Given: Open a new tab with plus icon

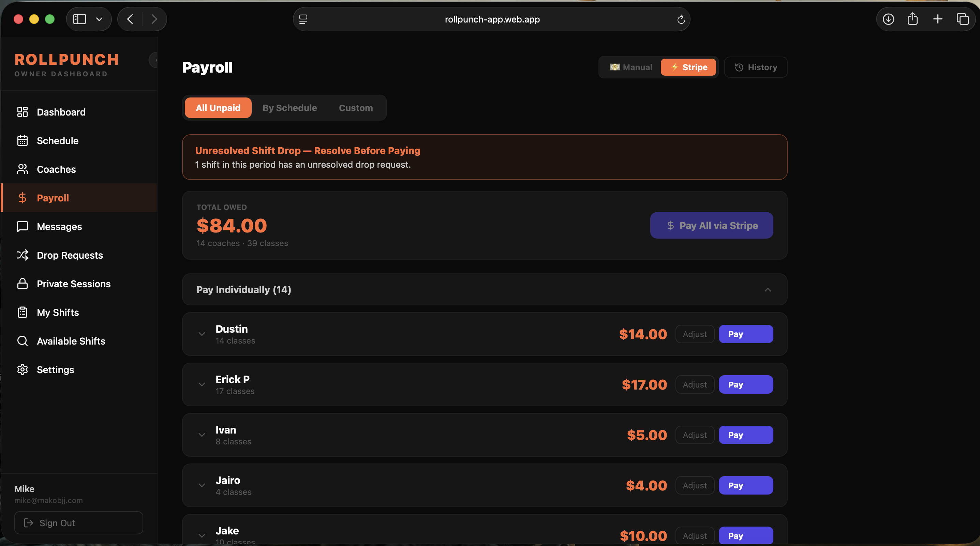Looking at the screenshot, I should [938, 19].
